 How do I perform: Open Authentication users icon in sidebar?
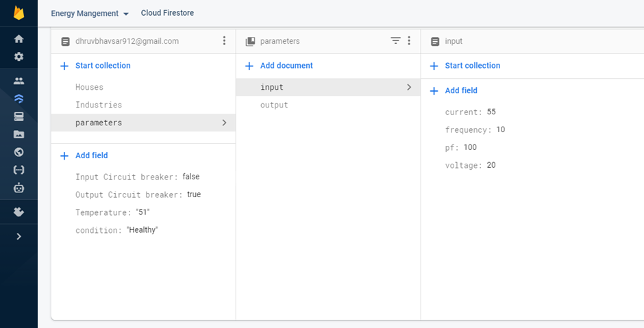[x=18, y=81]
